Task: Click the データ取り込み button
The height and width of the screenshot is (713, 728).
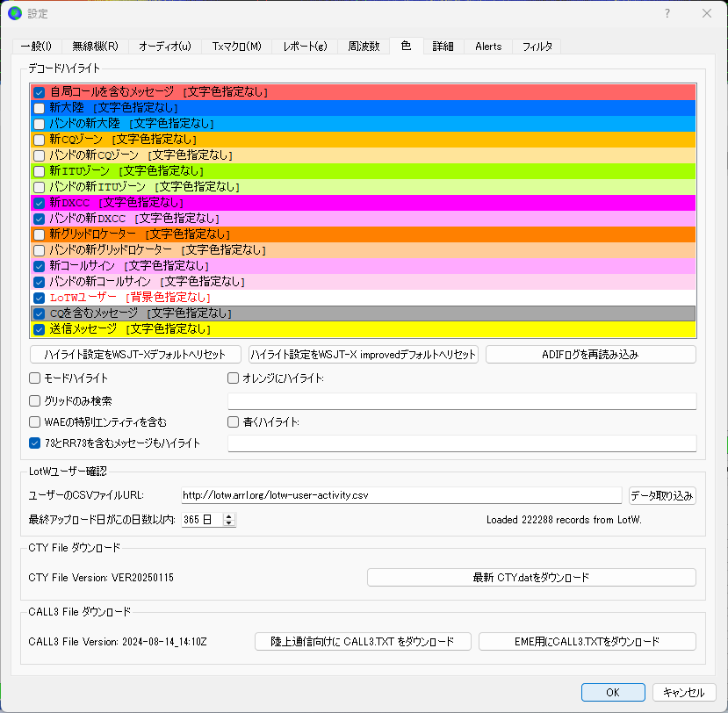Action: pos(662,496)
